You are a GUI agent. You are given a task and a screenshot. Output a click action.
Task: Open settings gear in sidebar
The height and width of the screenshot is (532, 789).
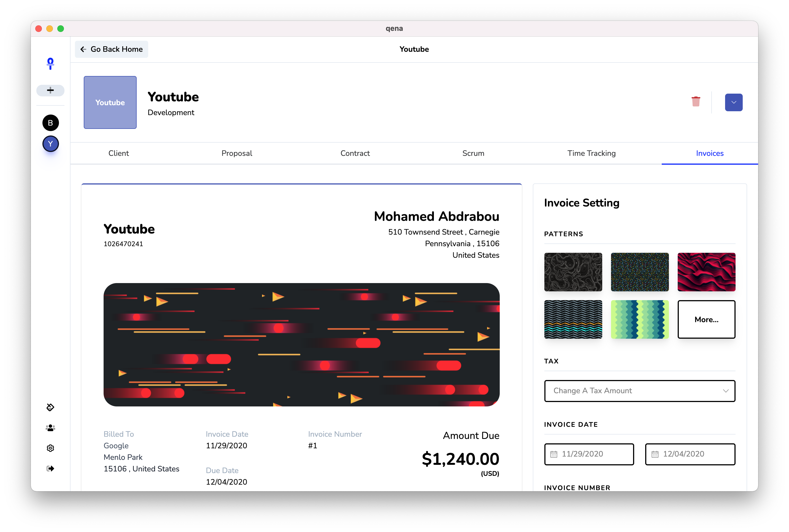(x=50, y=448)
